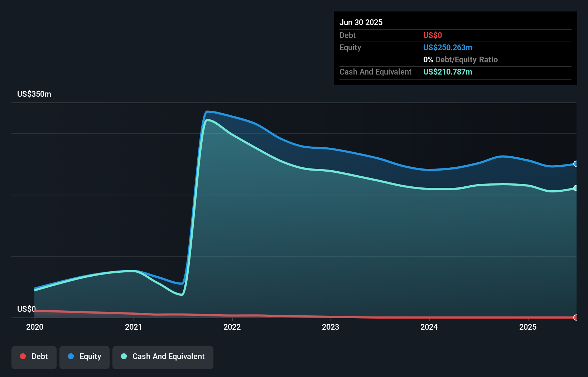Click the 2021 x-axis label
The image size is (588, 377).
pyautogui.click(x=133, y=327)
